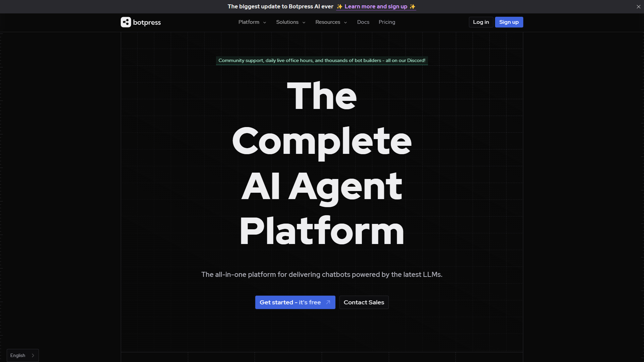This screenshot has height=362, width=644.
Task: Open the Solutions dropdown
Action: [287, 22]
